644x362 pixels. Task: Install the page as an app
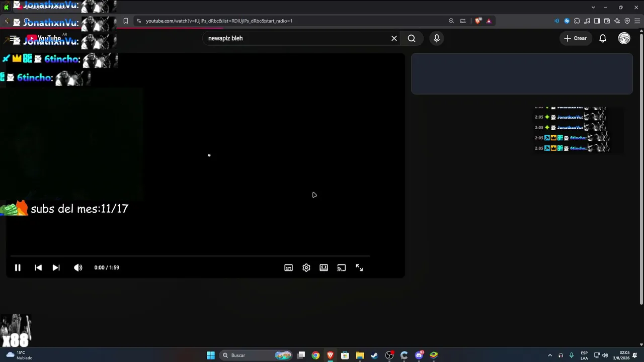[463, 21]
